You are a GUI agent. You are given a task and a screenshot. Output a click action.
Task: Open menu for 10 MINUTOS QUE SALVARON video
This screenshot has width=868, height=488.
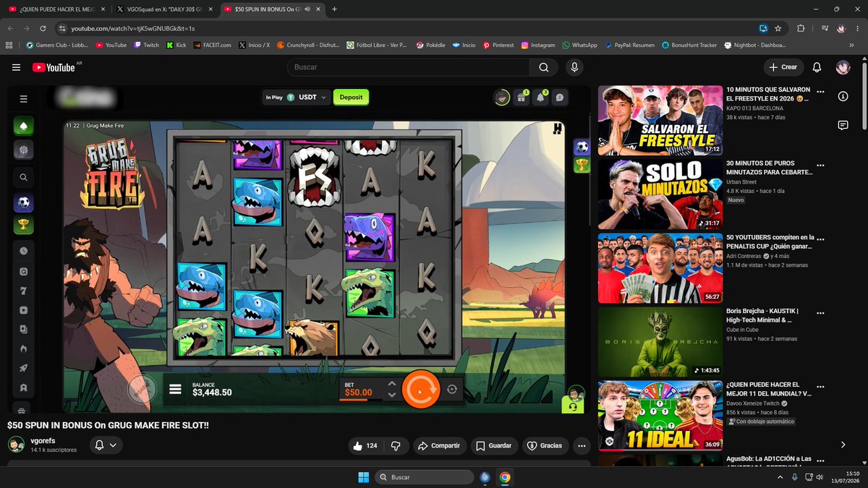tap(820, 92)
